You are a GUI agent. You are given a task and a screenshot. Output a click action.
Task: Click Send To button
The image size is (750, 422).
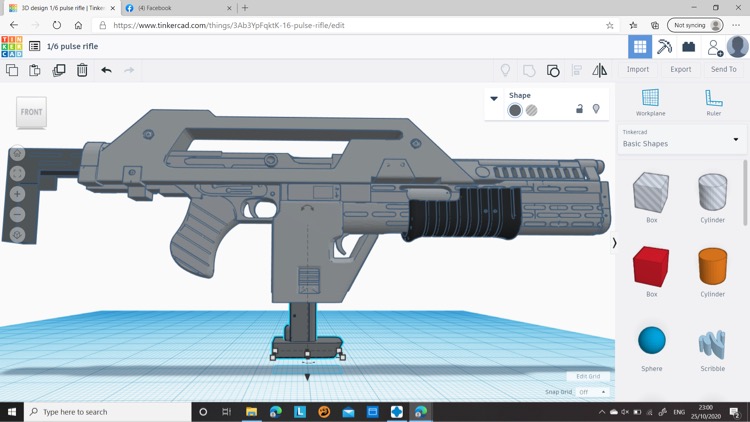[x=724, y=69]
